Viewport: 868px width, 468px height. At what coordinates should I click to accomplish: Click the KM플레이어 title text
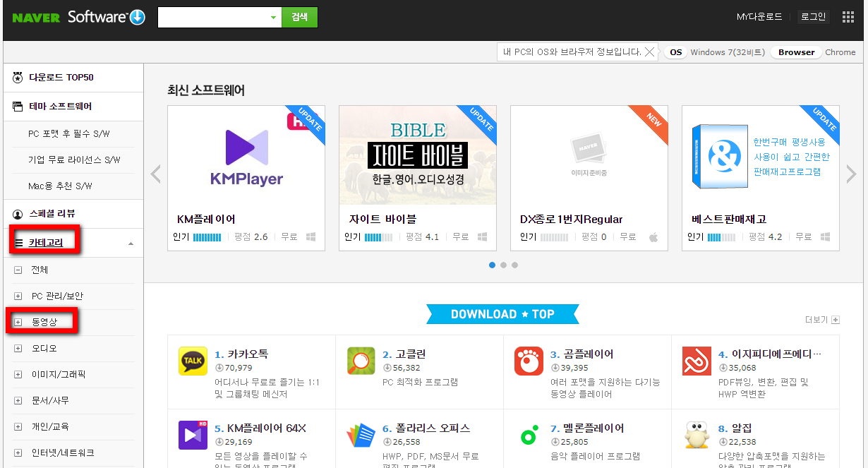(x=206, y=219)
